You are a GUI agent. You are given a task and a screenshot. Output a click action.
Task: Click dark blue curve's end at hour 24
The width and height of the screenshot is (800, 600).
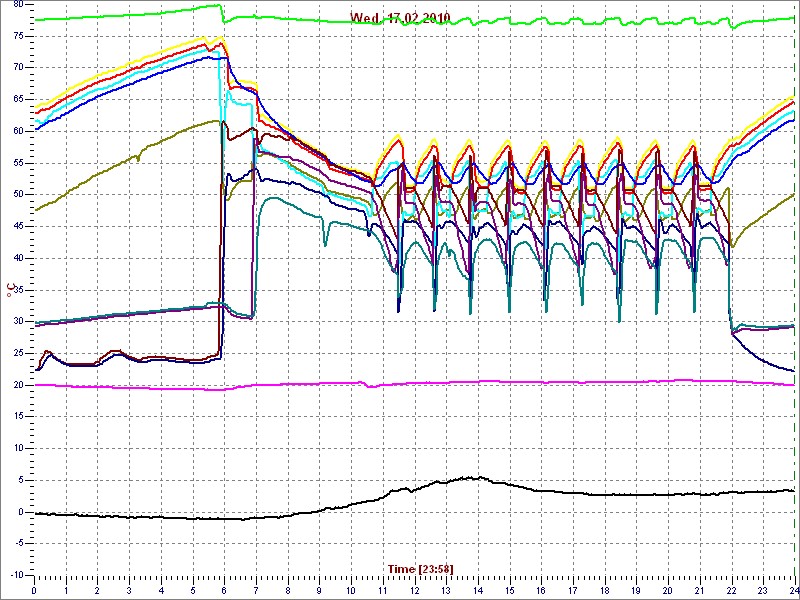click(793, 371)
